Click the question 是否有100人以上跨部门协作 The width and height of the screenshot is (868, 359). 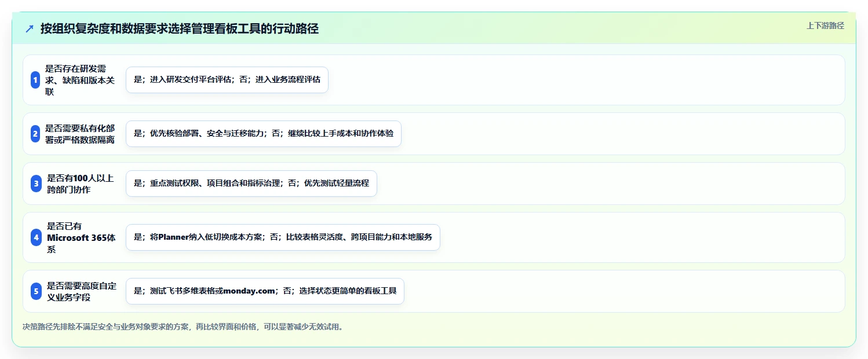(81, 184)
